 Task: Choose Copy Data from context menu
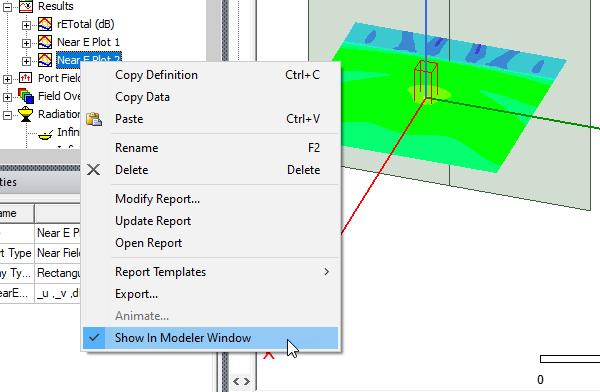coord(210,97)
